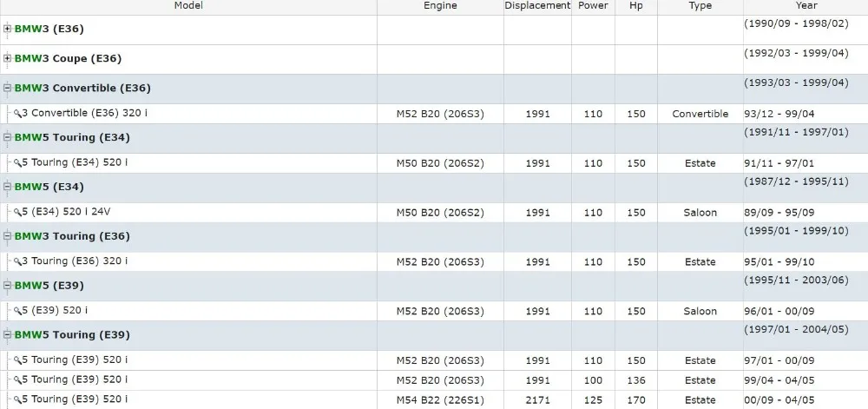Click the 2171 displacement value
868x409 pixels.
pos(537,400)
